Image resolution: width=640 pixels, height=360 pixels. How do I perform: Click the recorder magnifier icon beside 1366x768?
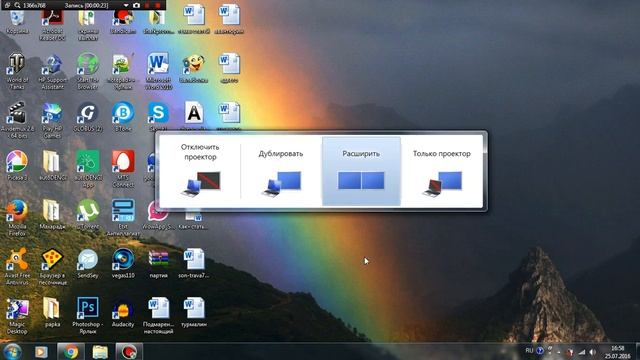tap(17, 5)
